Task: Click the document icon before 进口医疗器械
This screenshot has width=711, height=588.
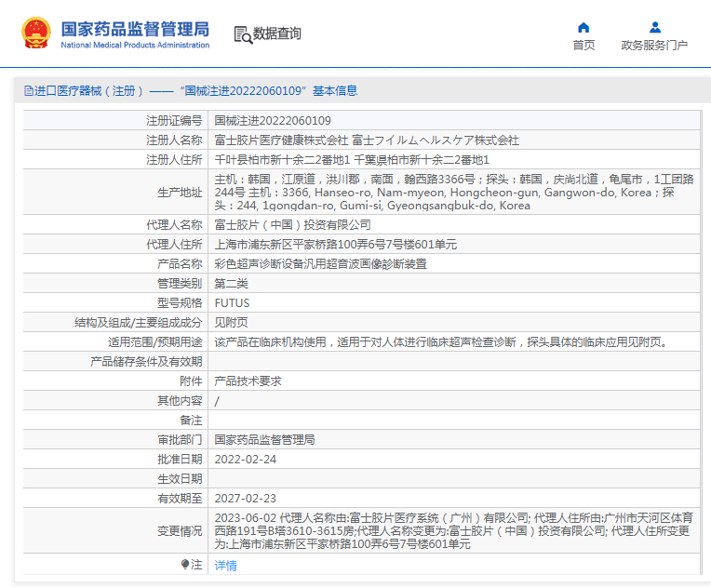Action: [x=29, y=91]
